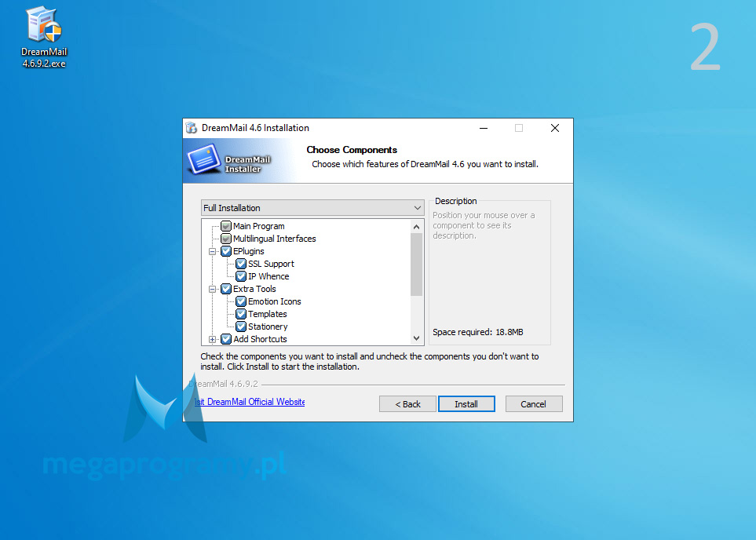Uncheck the Extra Tools checkbox
The height and width of the screenshot is (540, 756).
coord(226,289)
